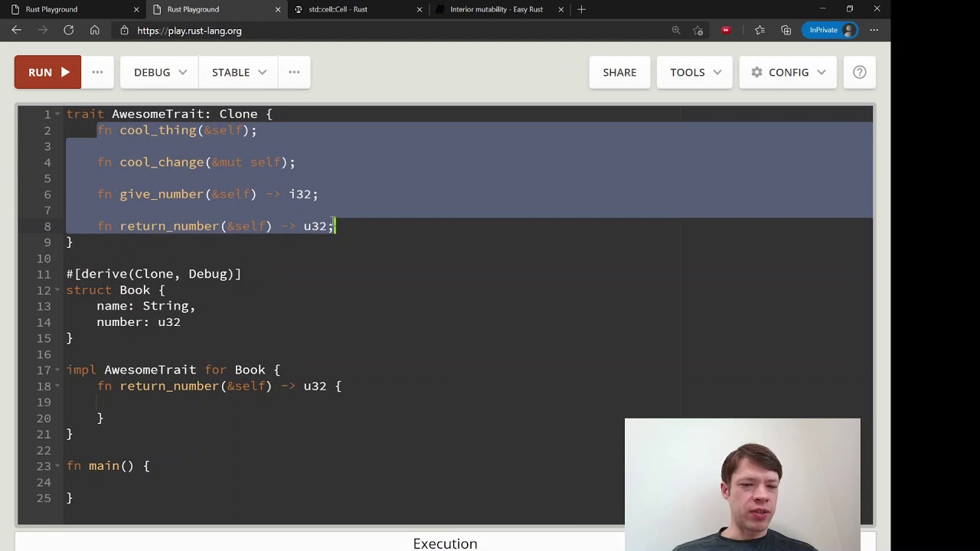Open a new browser tab with plus icon
The width and height of the screenshot is (980, 551).
click(x=582, y=9)
